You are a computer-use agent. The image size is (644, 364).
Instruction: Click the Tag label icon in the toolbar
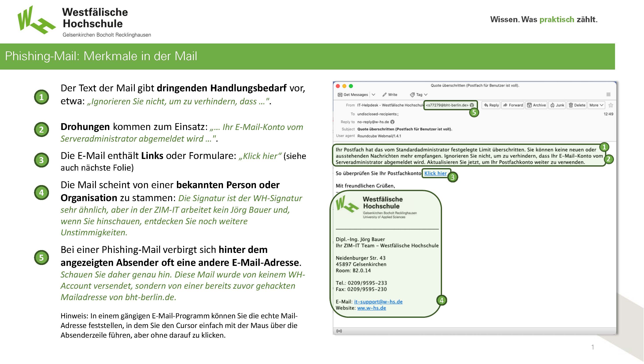point(412,95)
